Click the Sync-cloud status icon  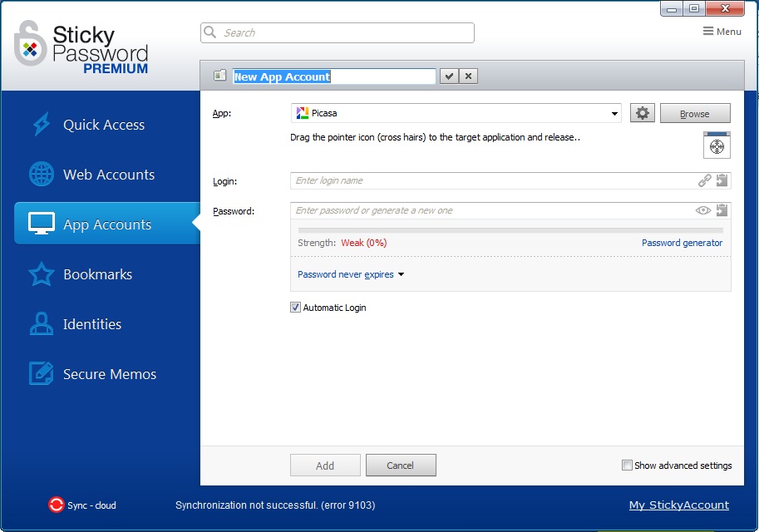click(56, 505)
